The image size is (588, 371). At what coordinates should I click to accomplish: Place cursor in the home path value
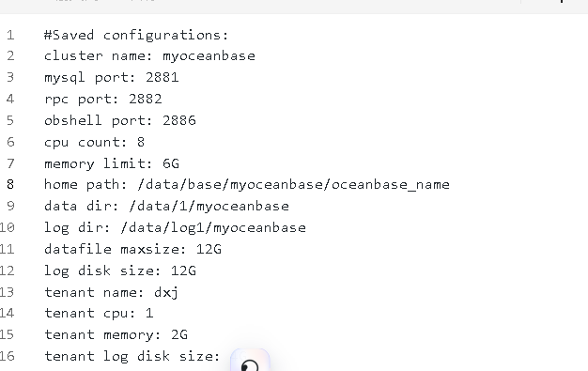tap(293, 185)
